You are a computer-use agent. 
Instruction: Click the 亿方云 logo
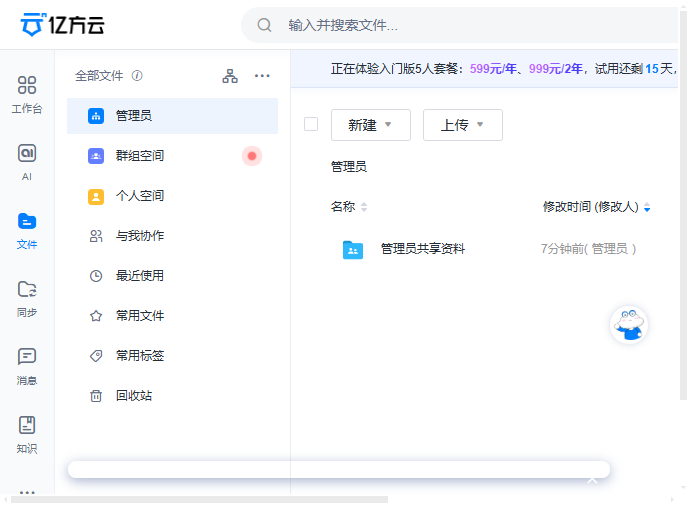tap(62, 25)
